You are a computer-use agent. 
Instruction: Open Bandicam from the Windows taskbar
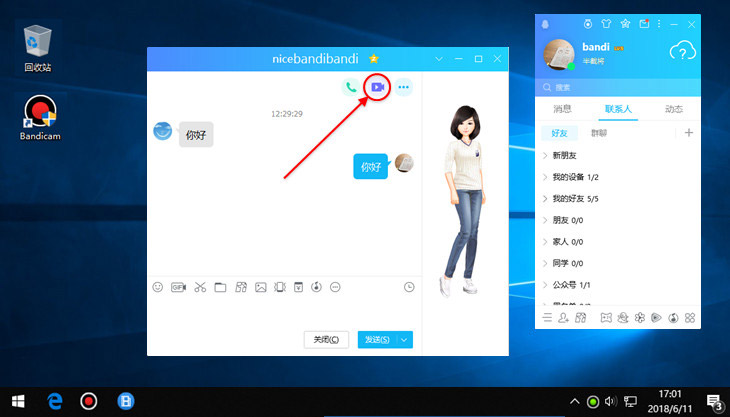coord(89,401)
